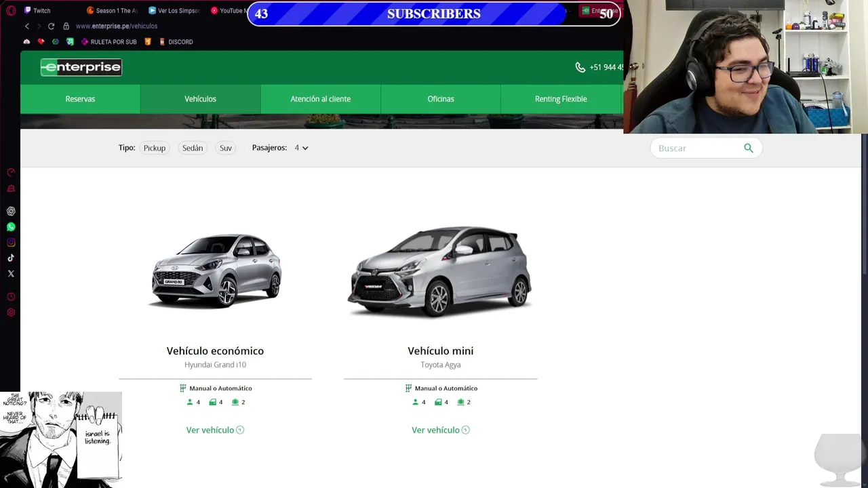Image resolution: width=868 pixels, height=488 pixels.
Task: Open browser history clock icon
Action: pyautogui.click(x=11, y=297)
